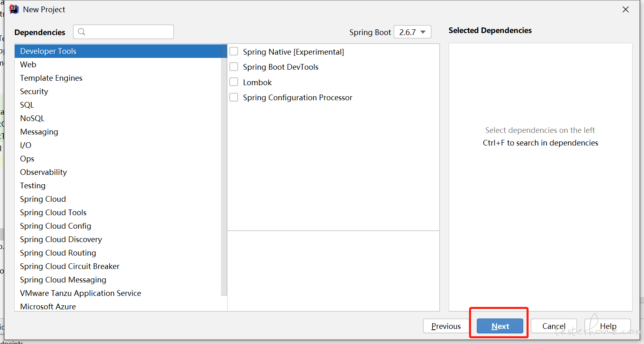The height and width of the screenshot is (344, 644).
Task: Open the Spring Cloud Discovery category
Action: pos(118,239)
